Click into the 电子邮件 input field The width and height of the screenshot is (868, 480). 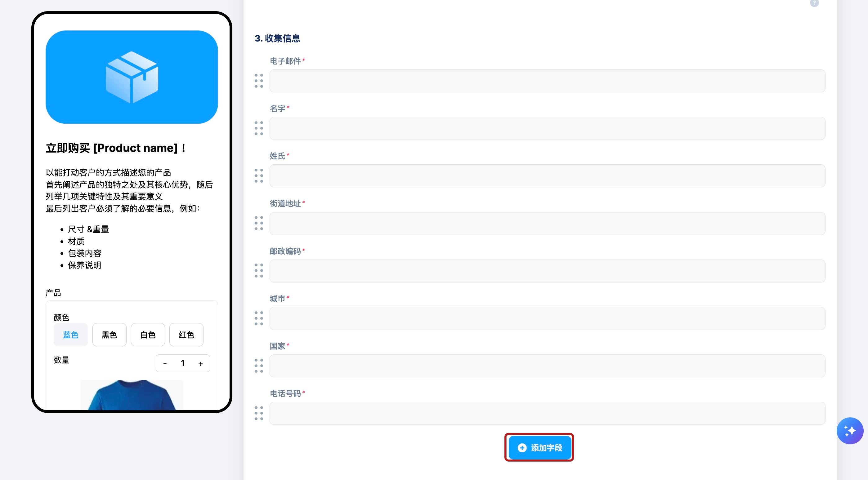pos(547,81)
